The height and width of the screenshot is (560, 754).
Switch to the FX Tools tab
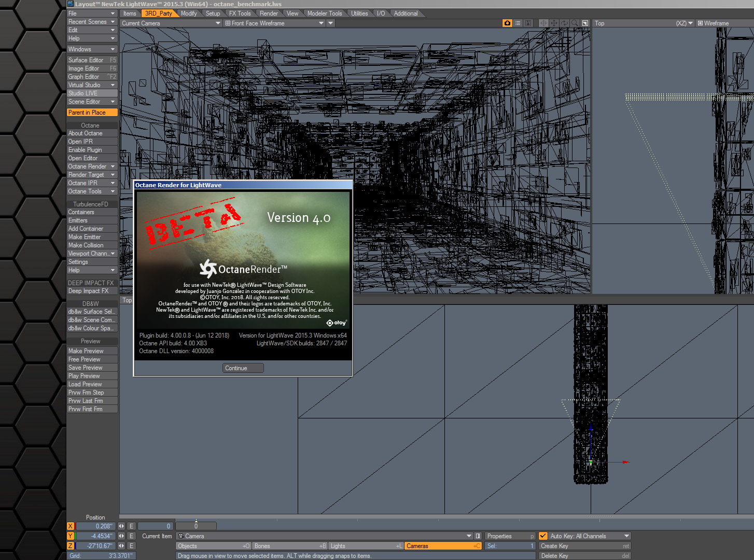(240, 13)
